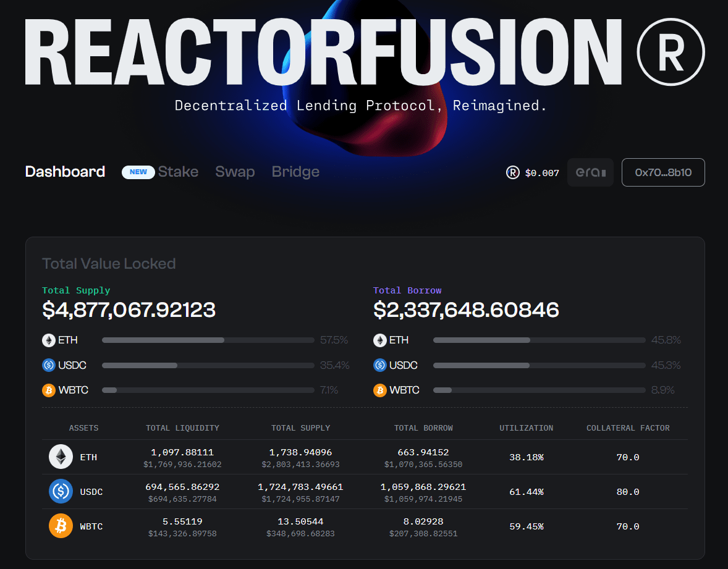Click the REACTORFUSION title banner
728x569 pixels.
click(x=323, y=52)
